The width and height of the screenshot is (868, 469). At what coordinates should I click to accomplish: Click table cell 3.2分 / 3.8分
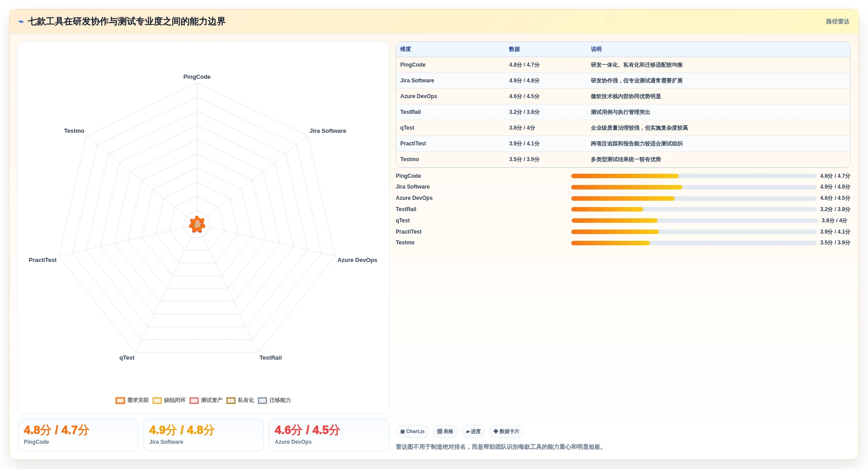tap(524, 112)
